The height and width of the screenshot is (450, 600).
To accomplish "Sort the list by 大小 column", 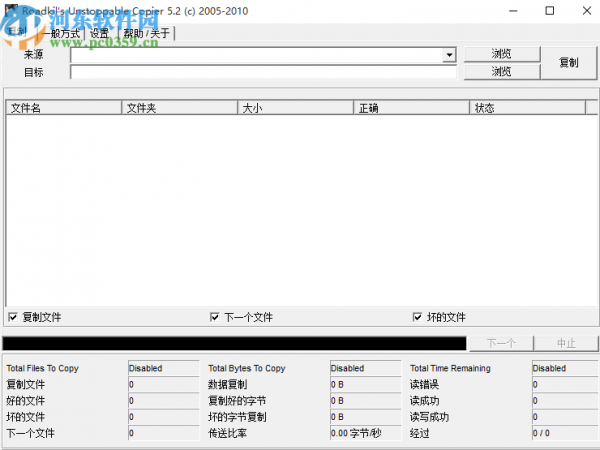I will point(296,108).
